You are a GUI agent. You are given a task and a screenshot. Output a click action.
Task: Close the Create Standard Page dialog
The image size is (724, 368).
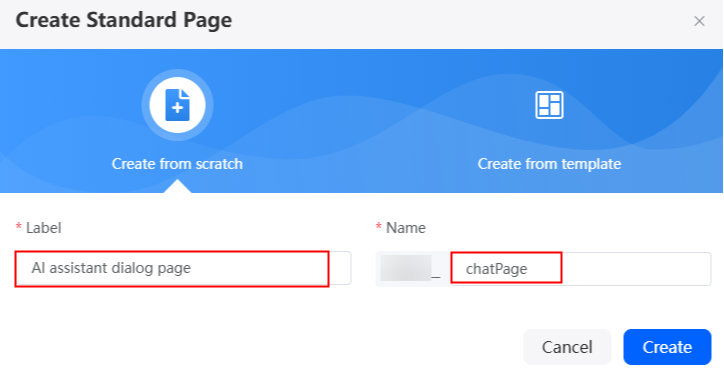tap(700, 21)
